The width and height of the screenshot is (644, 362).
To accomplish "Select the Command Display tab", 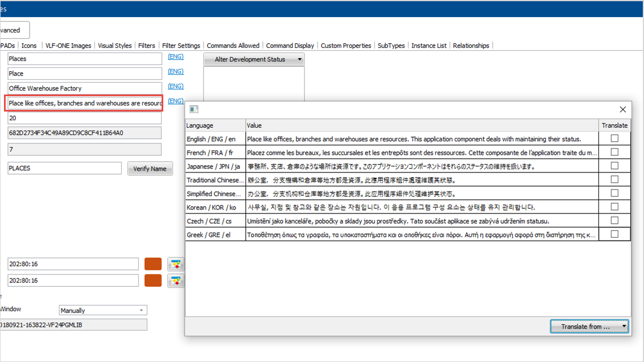I will pyautogui.click(x=290, y=46).
